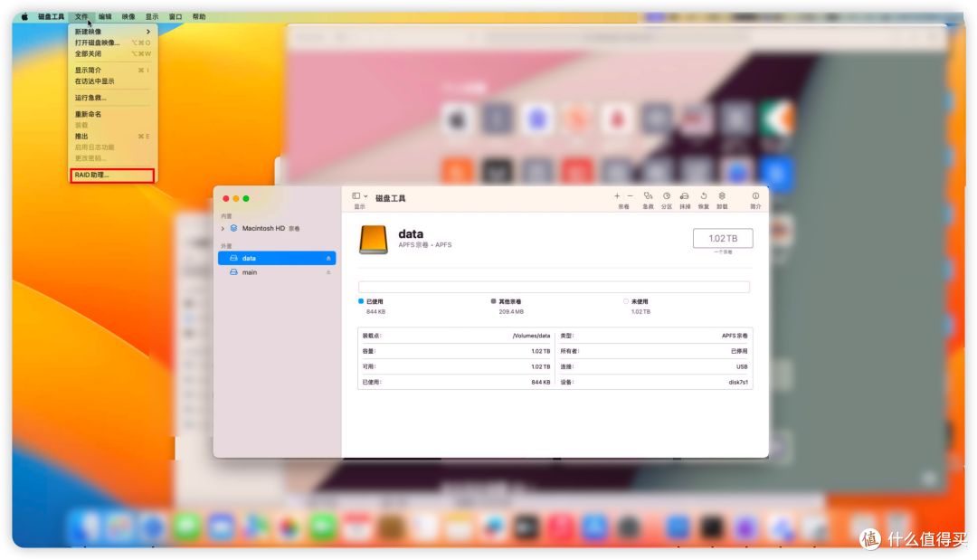977x560 pixels.
Task: Eject the main volume in sidebar
Action: [328, 273]
